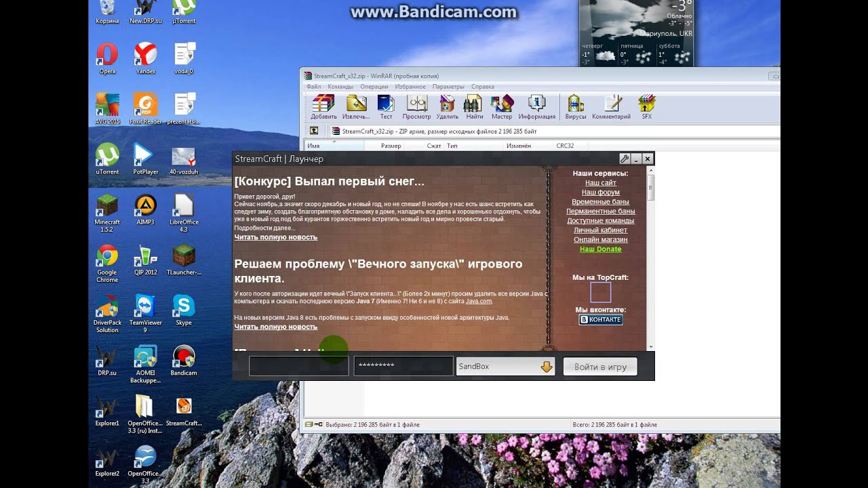
Task: Open the Команды menu in WinRAR
Action: (340, 87)
